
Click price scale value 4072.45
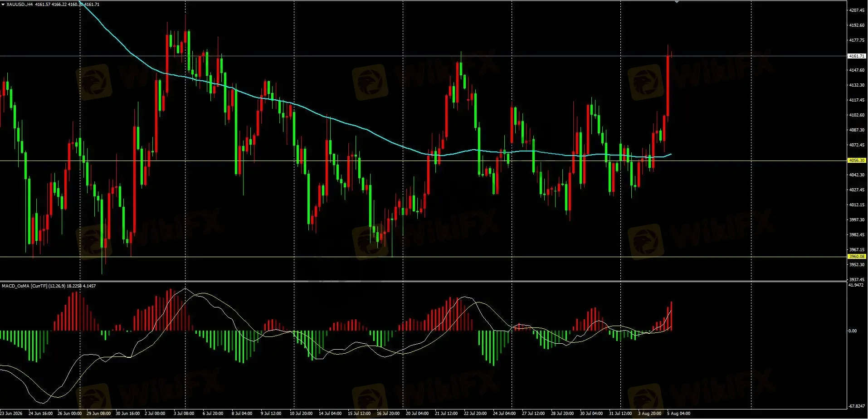857,145
